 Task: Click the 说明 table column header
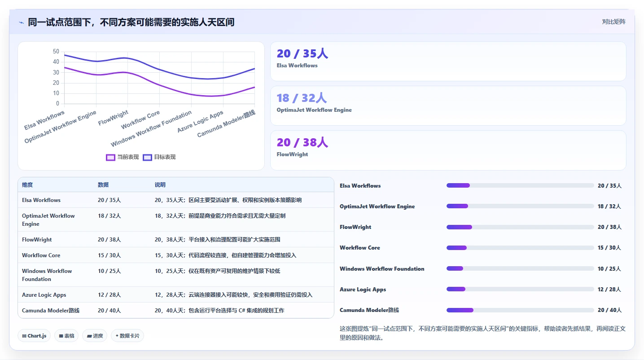tap(160, 185)
